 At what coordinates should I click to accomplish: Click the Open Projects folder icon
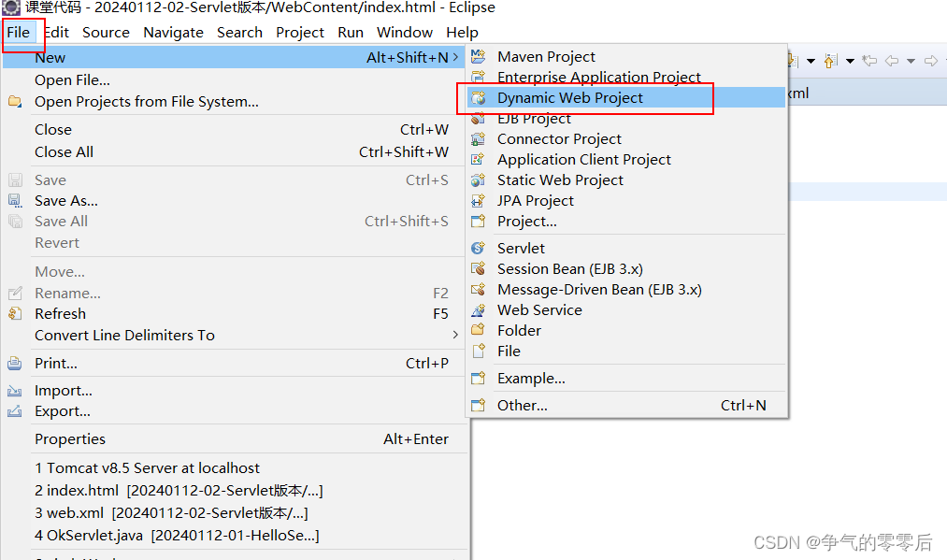coord(15,102)
